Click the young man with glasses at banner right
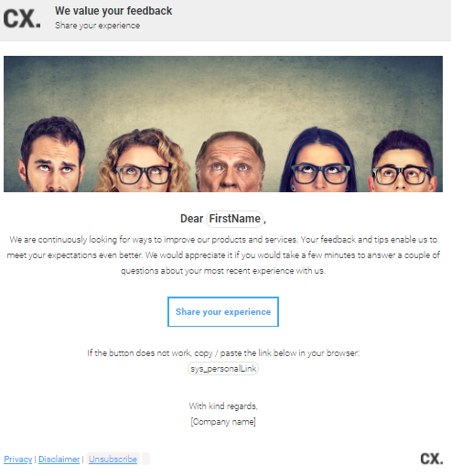Screen dimensions: 451x476 click(x=403, y=161)
